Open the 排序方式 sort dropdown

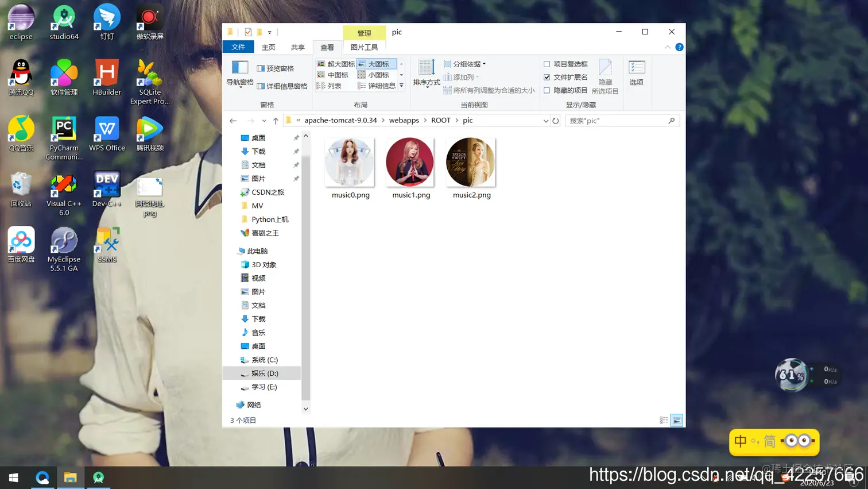[x=427, y=74]
